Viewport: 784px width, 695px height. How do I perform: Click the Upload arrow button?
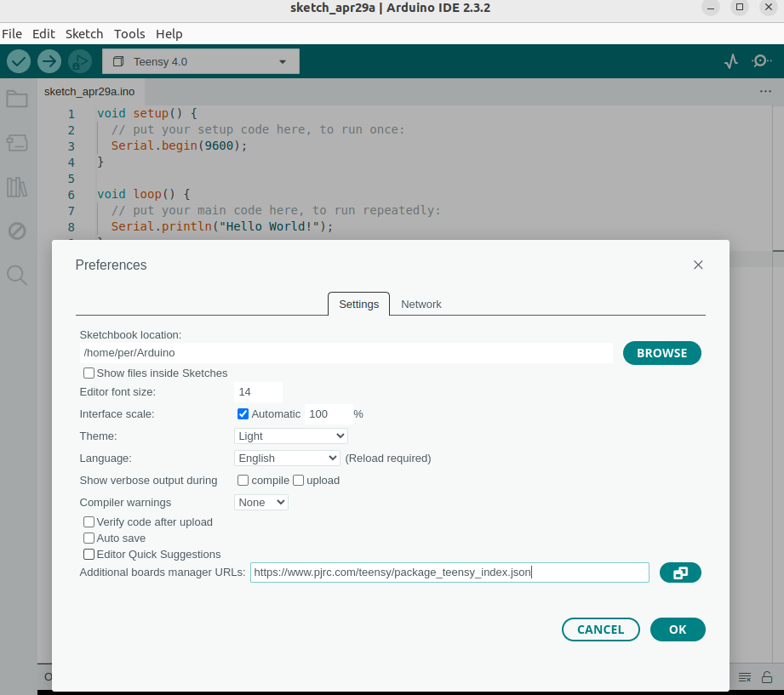(49, 61)
